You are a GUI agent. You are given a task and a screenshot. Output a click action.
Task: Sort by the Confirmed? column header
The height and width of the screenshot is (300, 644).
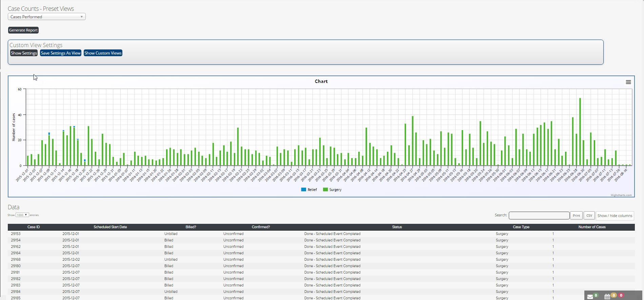pyautogui.click(x=261, y=227)
